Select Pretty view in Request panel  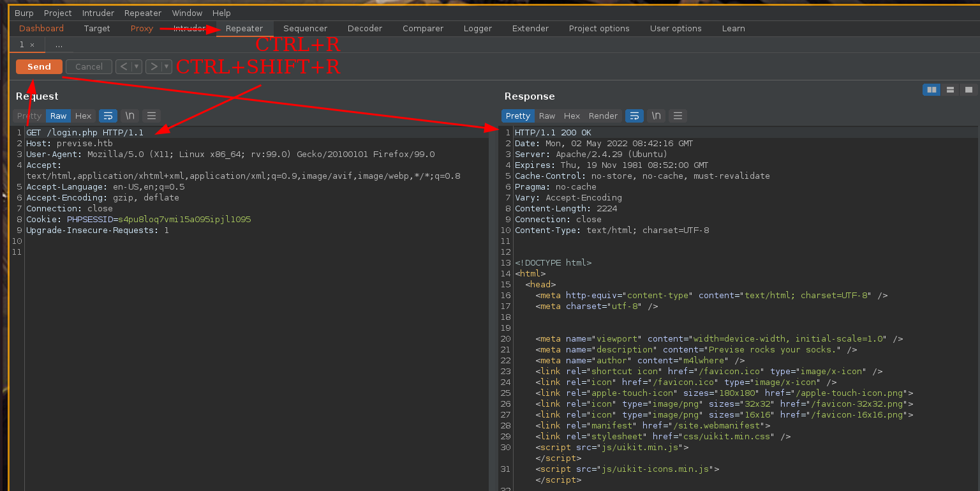[x=29, y=116]
